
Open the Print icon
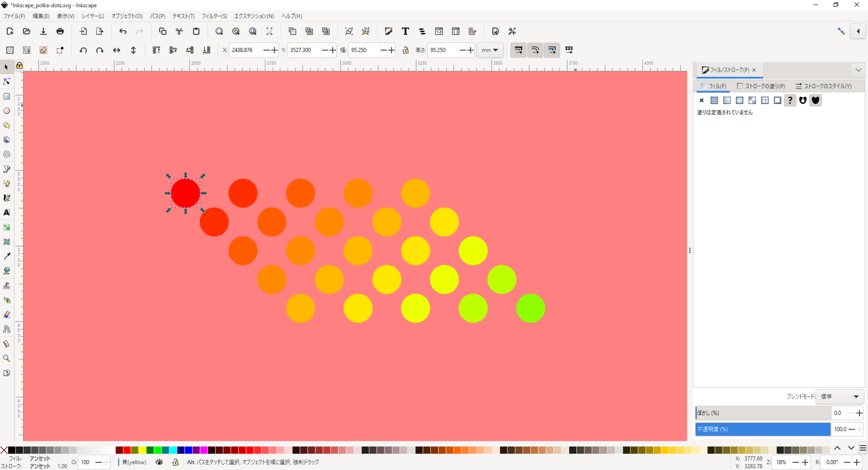pyautogui.click(x=60, y=32)
